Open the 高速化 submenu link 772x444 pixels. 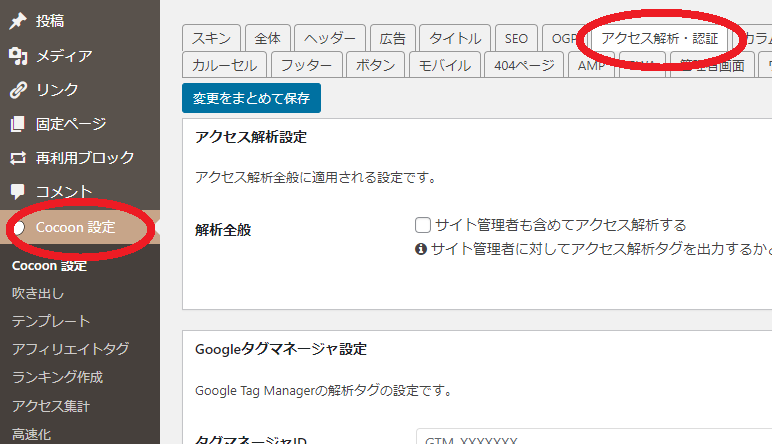[32, 434]
